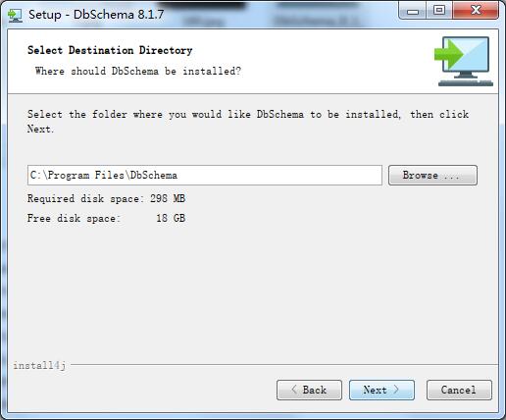Click the right chevron on the Next button
The width and height of the screenshot is (506, 420).
[x=396, y=390]
